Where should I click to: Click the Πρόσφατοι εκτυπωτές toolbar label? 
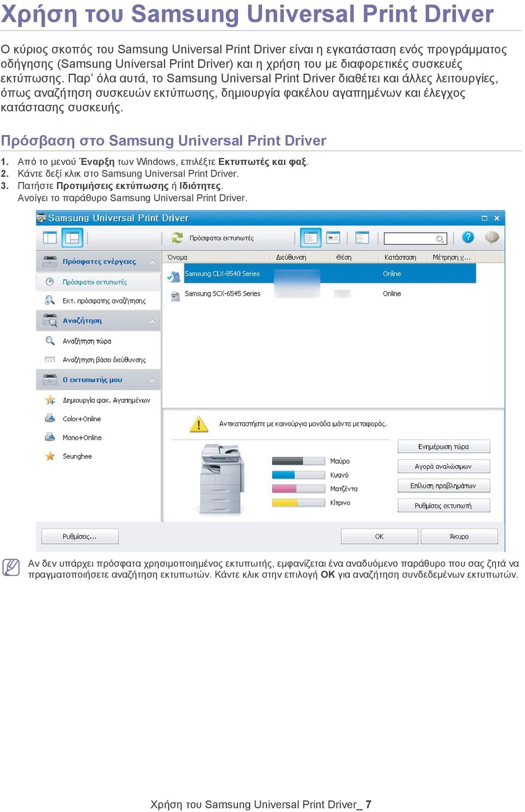221,238
